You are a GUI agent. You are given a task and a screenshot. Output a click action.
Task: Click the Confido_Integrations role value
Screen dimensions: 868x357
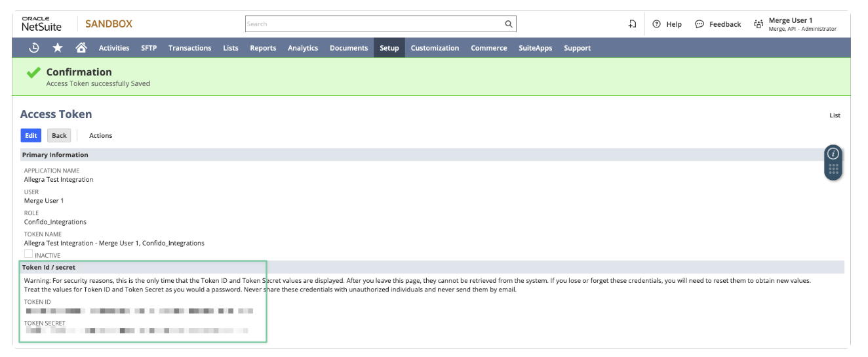point(55,222)
